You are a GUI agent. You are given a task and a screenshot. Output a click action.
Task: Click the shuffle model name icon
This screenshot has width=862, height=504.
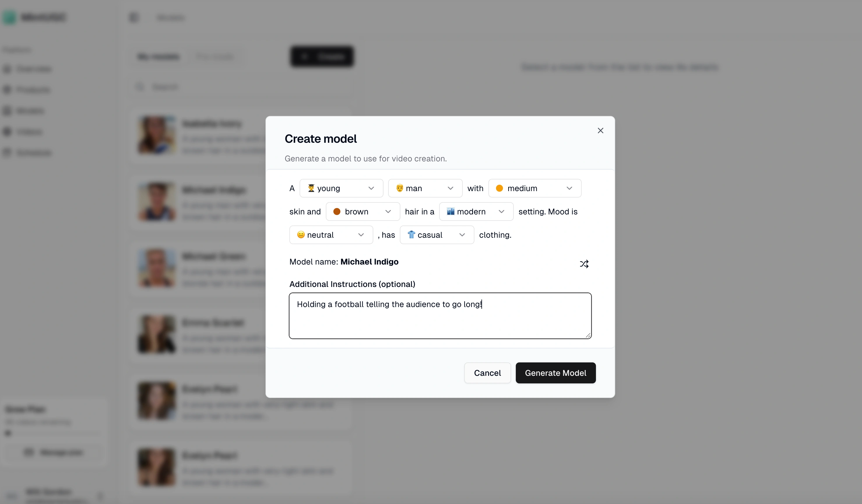(x=584, y=264)
